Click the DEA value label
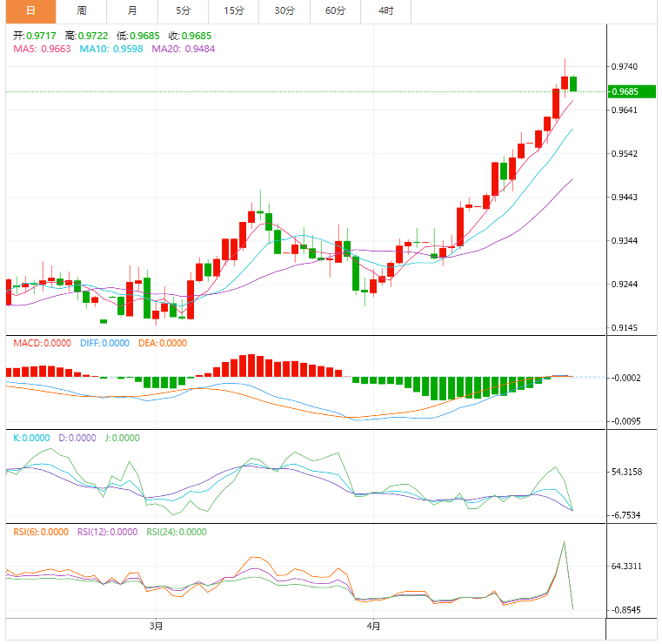This screenshot has height=644, width=662. 162,343
